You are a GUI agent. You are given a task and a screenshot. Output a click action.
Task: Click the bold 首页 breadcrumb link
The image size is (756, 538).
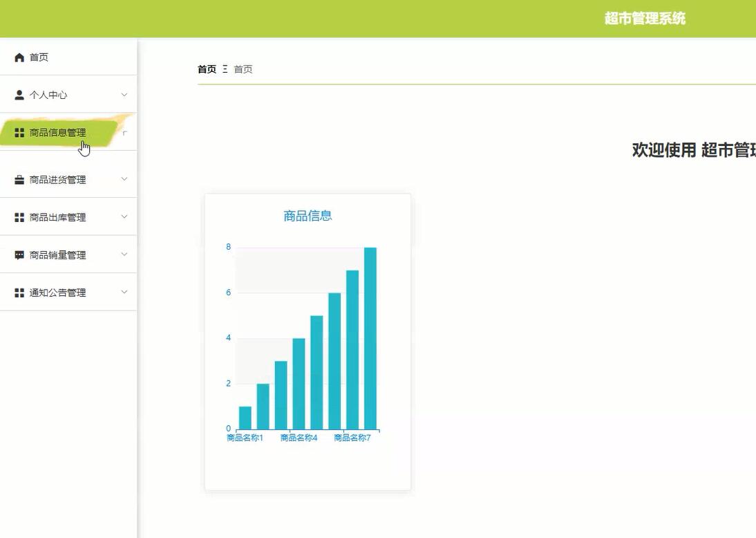(x=207, y=69)
